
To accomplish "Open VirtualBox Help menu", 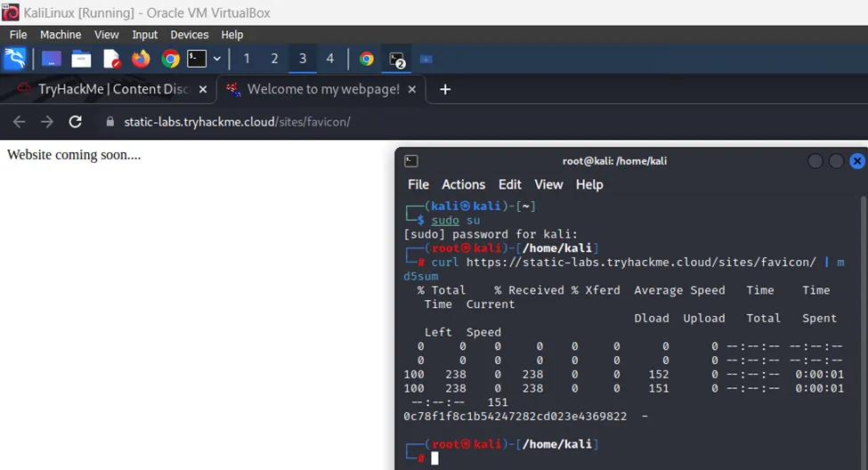I will (232, 35).
